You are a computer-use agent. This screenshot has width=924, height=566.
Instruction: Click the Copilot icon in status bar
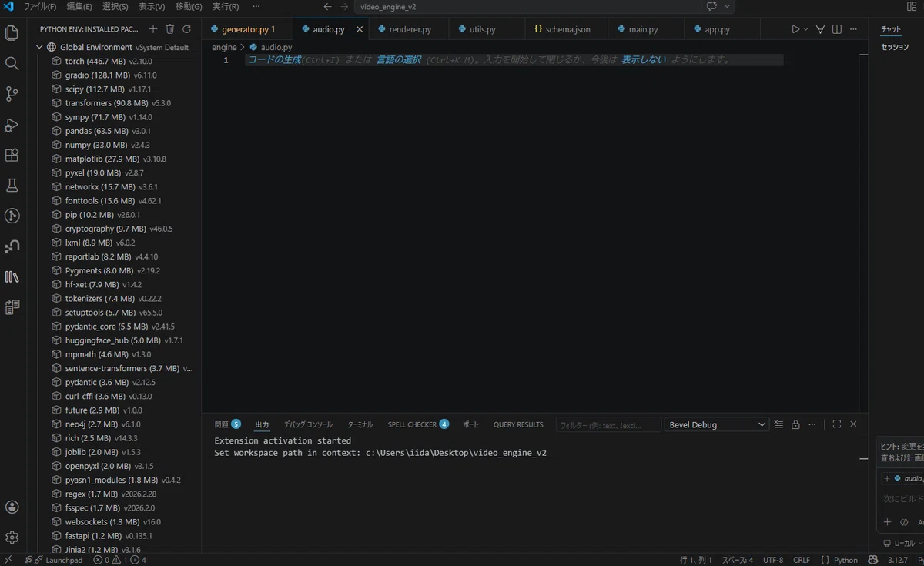coord(873,560)
